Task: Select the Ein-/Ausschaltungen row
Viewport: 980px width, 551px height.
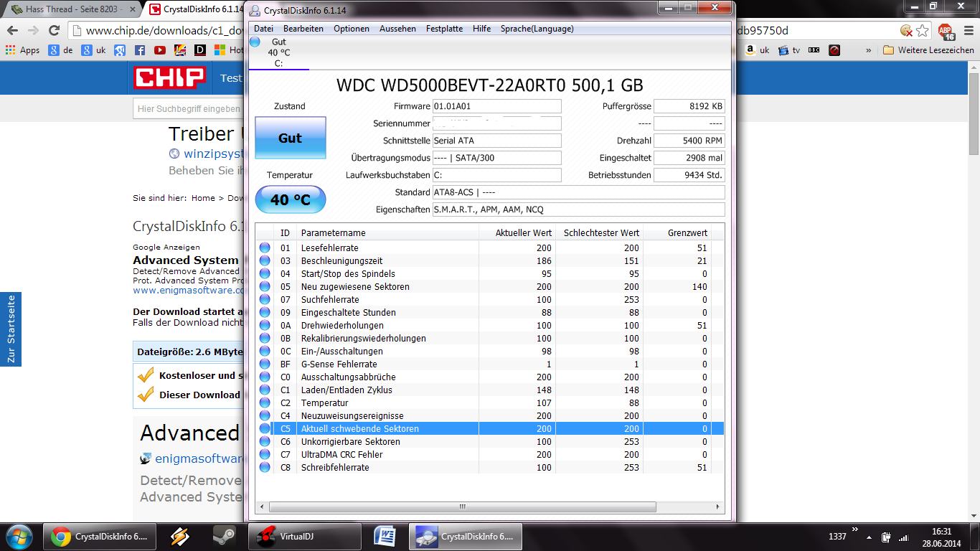Action: tap(490, 351)
